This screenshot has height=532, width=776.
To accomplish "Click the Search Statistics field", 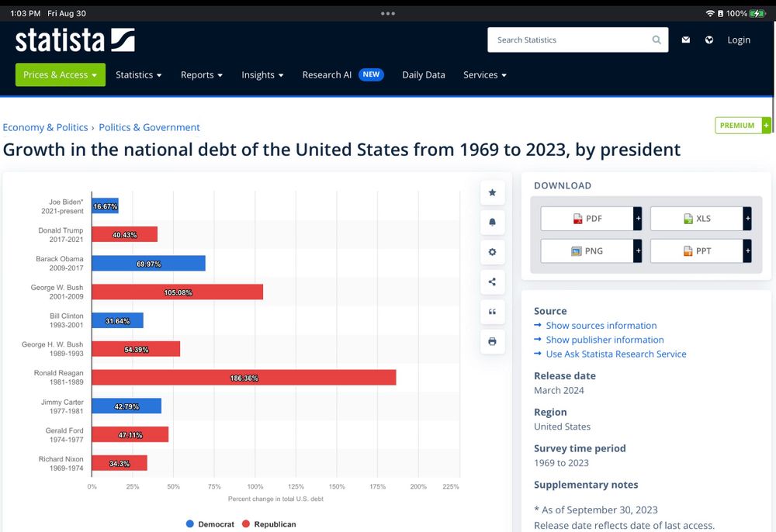I will 577,40.
